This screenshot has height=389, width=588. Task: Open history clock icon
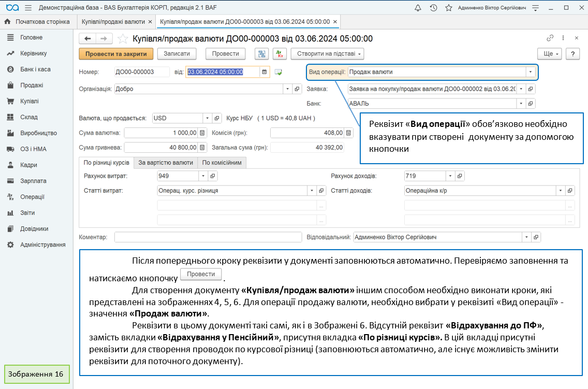[x=433, y=8]
